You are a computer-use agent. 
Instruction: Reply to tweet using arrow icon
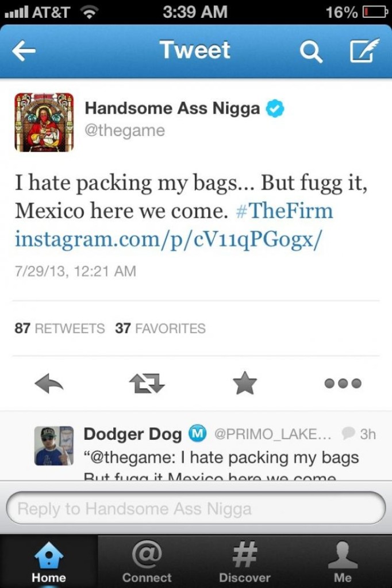(49, 383)
